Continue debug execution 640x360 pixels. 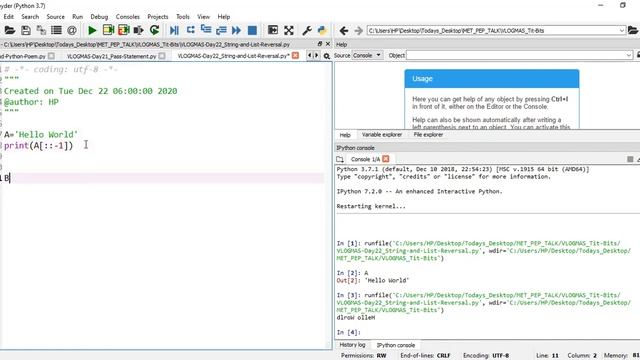tap(236, 30)
